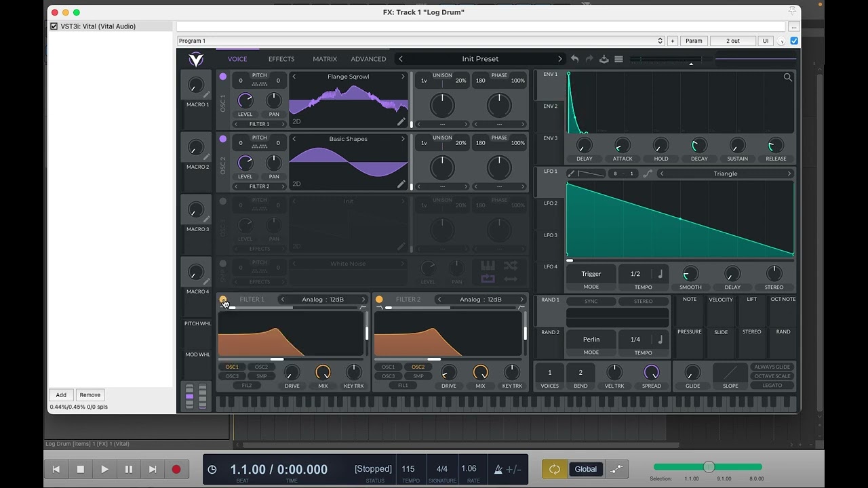Image resolution: width=868 pixels, height=488 pixels.
Task: Click the Vital on-screen piano keyboard
Action: [x=506, y=403]
